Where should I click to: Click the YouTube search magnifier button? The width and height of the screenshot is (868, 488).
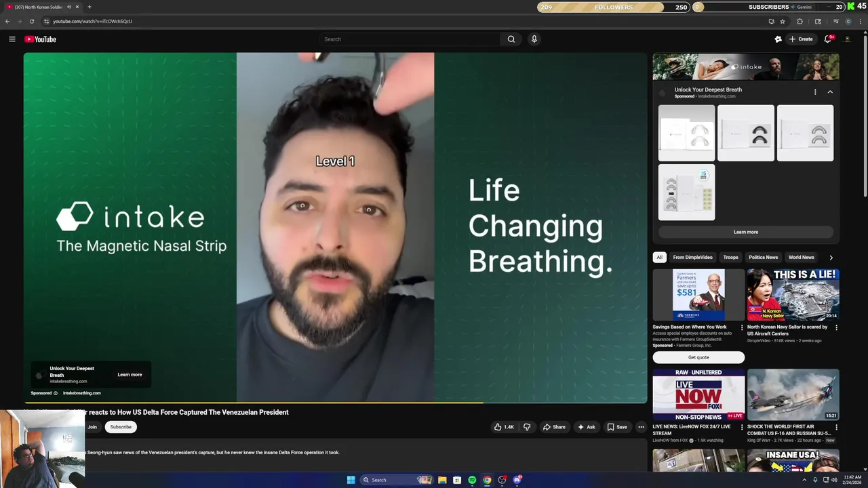pyautogui.click(x=511, y=39)
